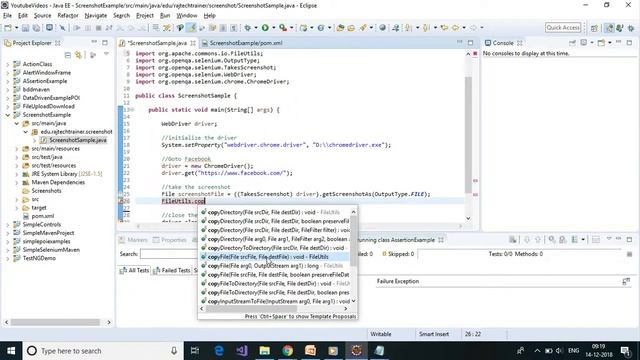Click the Console view tab
Viewport: 640px width, 360px height.
click(502, 43)
